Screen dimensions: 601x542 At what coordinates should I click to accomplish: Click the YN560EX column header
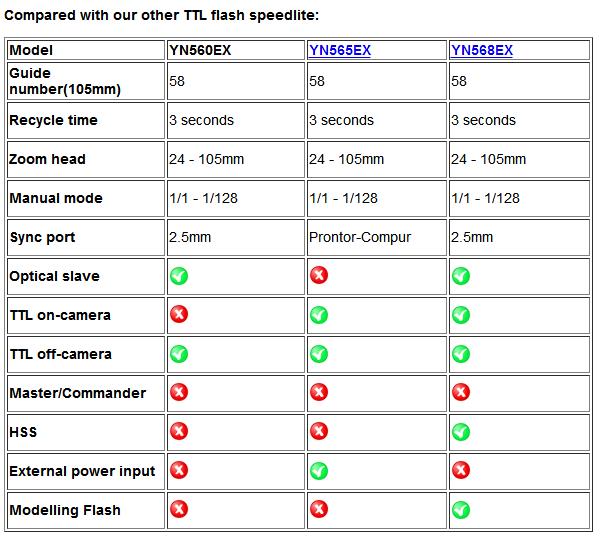(x=200, y=50)
